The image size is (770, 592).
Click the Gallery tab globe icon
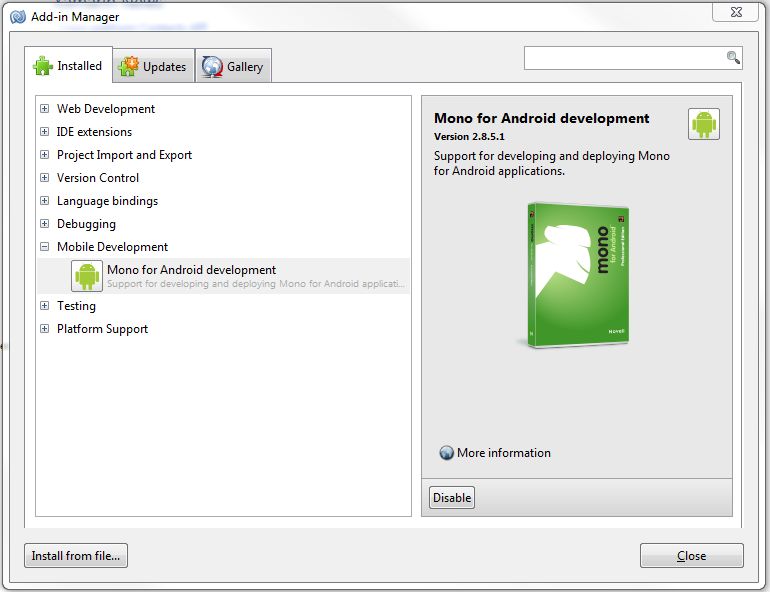[x=212, y=67]
